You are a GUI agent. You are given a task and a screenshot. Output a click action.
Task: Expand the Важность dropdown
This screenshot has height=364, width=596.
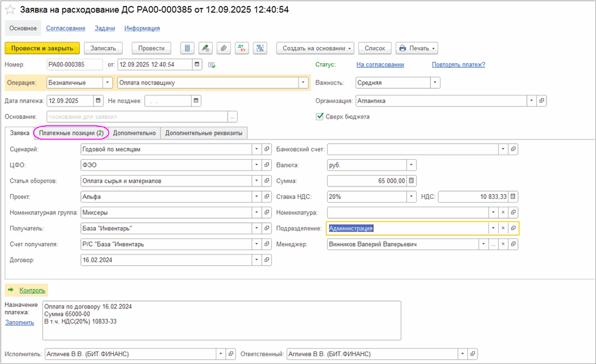pos(435,83)
